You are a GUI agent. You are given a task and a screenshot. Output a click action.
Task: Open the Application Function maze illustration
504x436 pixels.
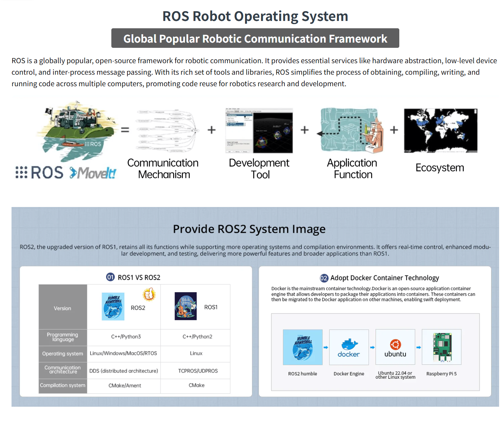click(x=350, y=131)
